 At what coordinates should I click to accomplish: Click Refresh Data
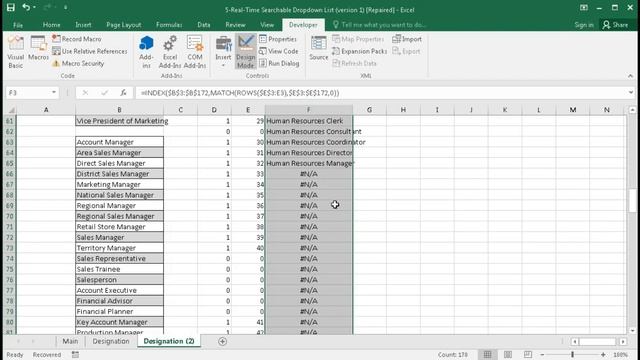[x=354, y=63]
